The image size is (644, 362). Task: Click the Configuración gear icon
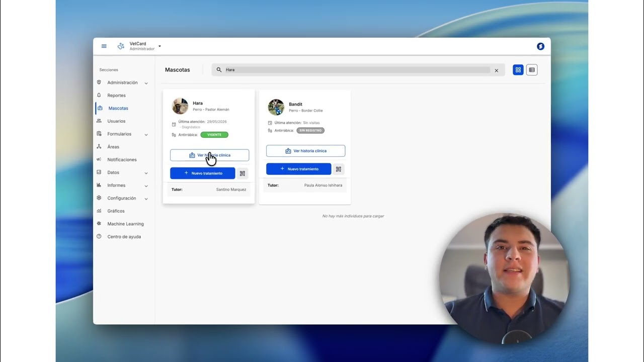(x=99, y=198)
